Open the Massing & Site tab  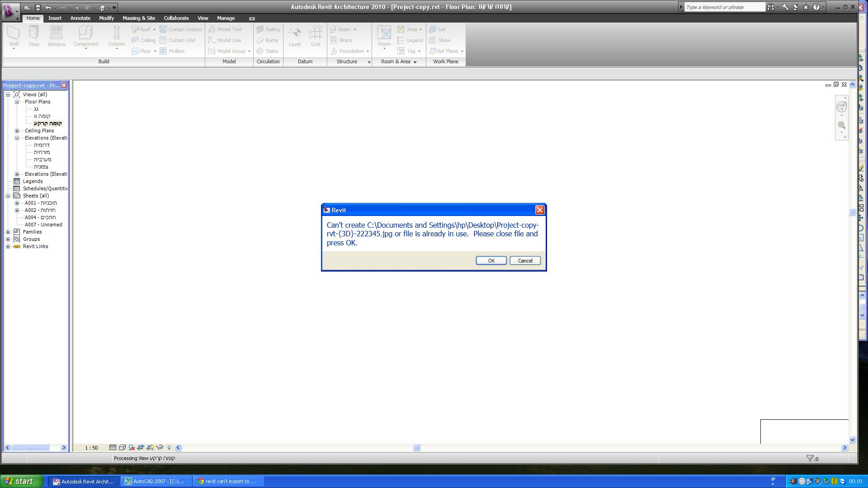point(138,18)
